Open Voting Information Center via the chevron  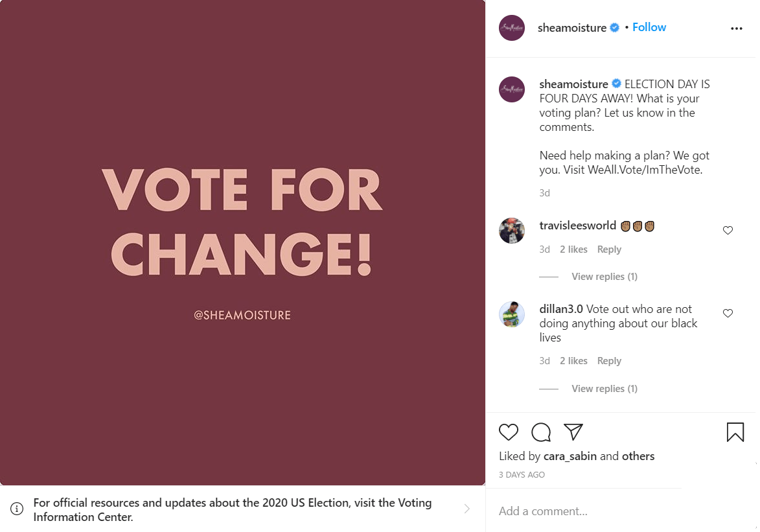coord(467,509)
